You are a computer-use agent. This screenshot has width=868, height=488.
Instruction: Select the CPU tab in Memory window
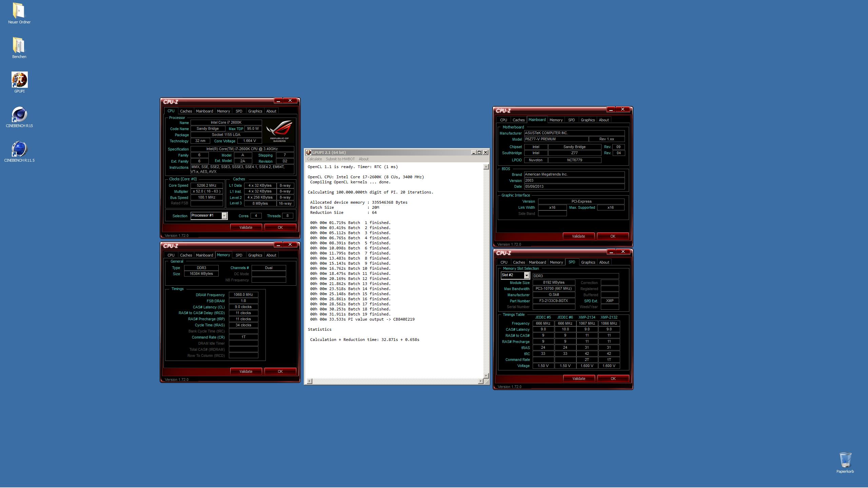click(171, 255)
